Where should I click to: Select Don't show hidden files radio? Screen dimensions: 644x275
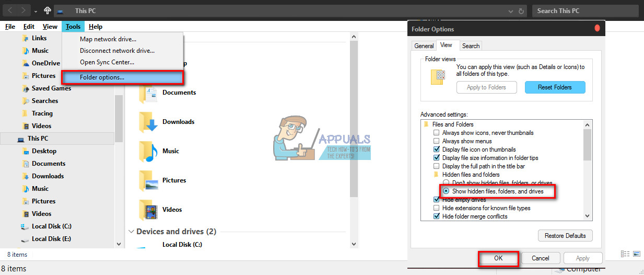click(x=446, y=183)
